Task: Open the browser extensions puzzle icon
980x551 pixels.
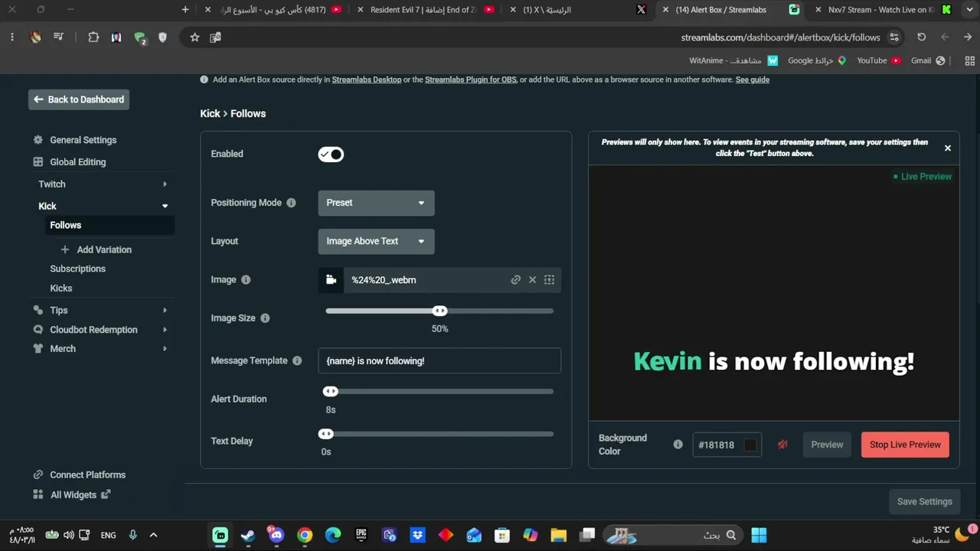Action: click(93, 37)
